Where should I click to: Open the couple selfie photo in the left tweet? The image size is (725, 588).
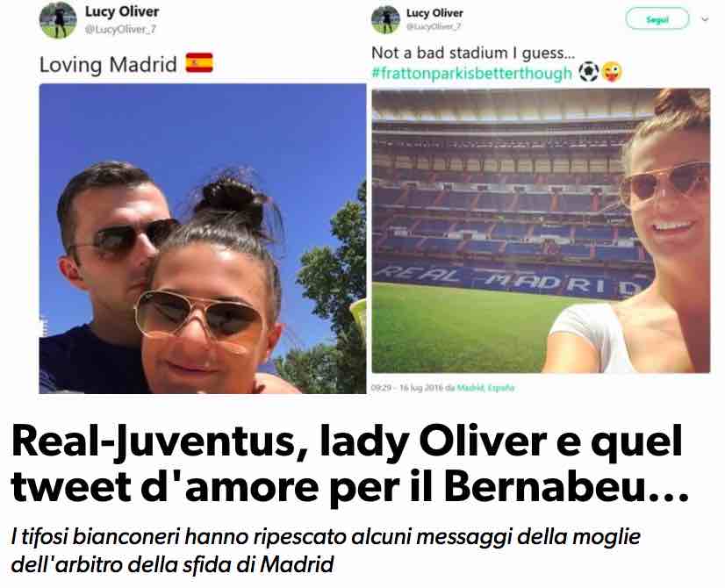pos(203,239)
